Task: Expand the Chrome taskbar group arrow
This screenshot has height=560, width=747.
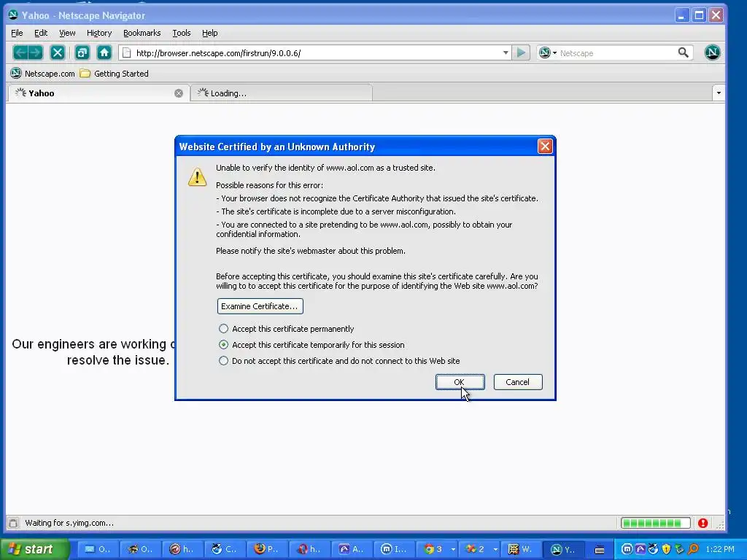Action: [x=453, y=549]
